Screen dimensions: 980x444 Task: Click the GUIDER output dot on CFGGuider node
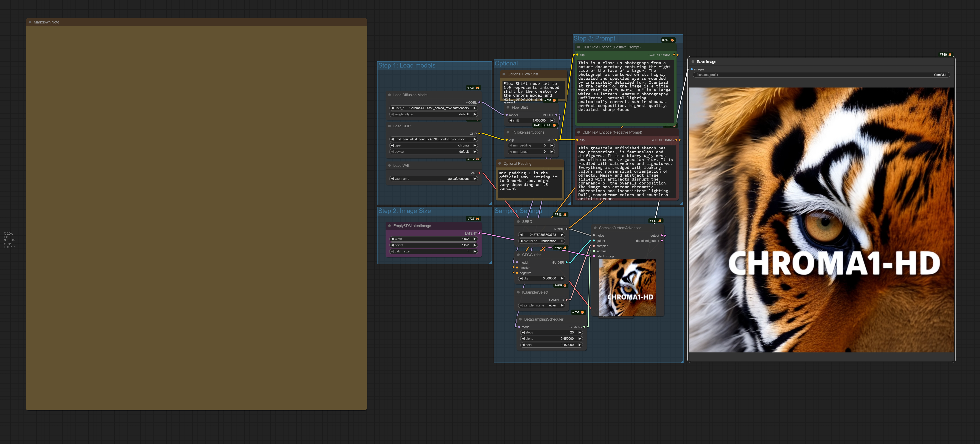[566, 262]
